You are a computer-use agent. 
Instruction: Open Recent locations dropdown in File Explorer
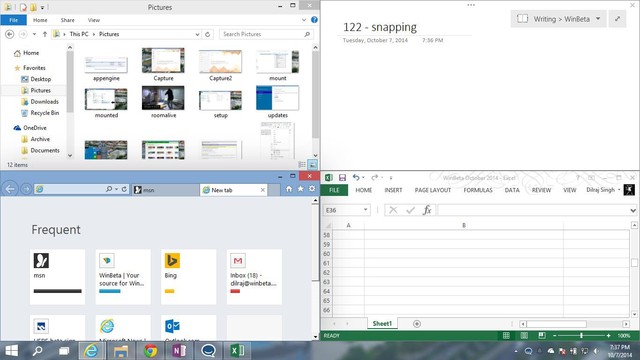pyautogui.click(x=34, y=34)
